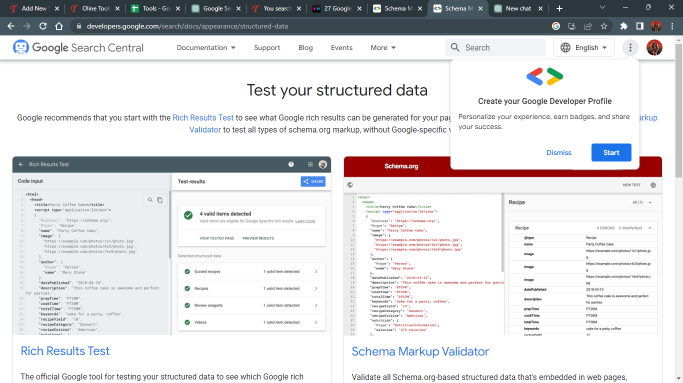Bookmark this page with star icon

pos(604,26)
